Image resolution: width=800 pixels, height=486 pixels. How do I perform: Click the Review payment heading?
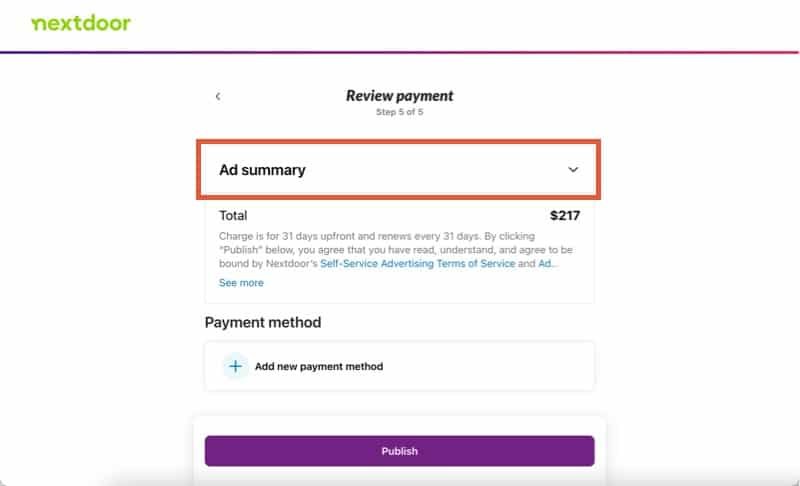click(x=399, y=96)
